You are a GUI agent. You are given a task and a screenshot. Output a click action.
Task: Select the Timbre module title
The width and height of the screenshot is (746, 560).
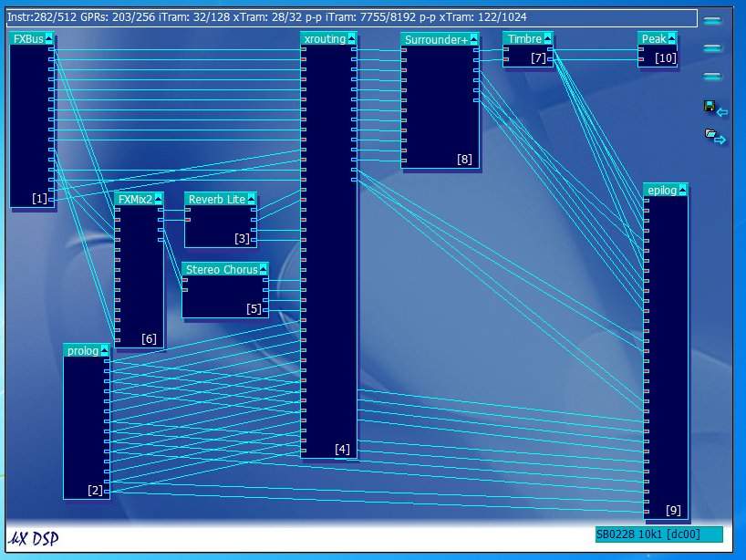click(524, 38)
